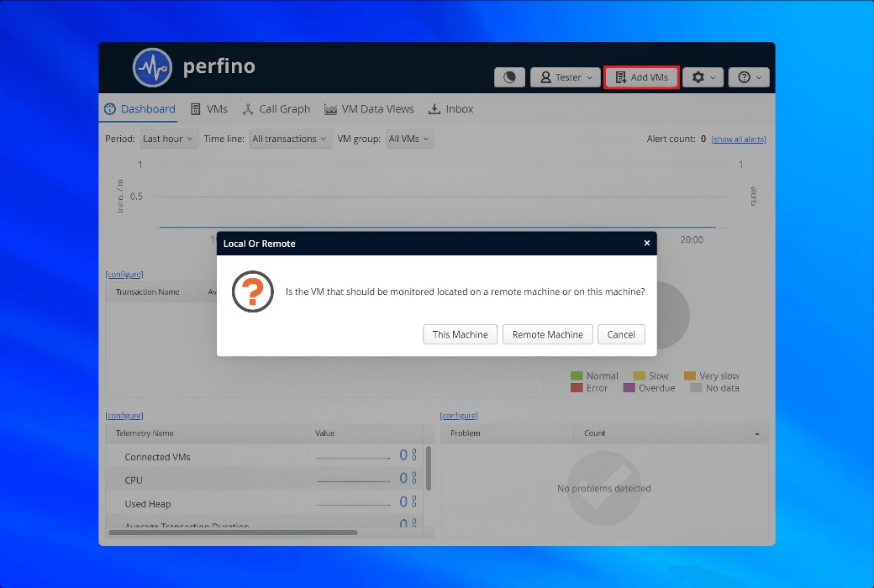Image resolution: width=874 pixels, height=588 pixels.
Task: Open the Tester user menu
Action: click(566, 77)
